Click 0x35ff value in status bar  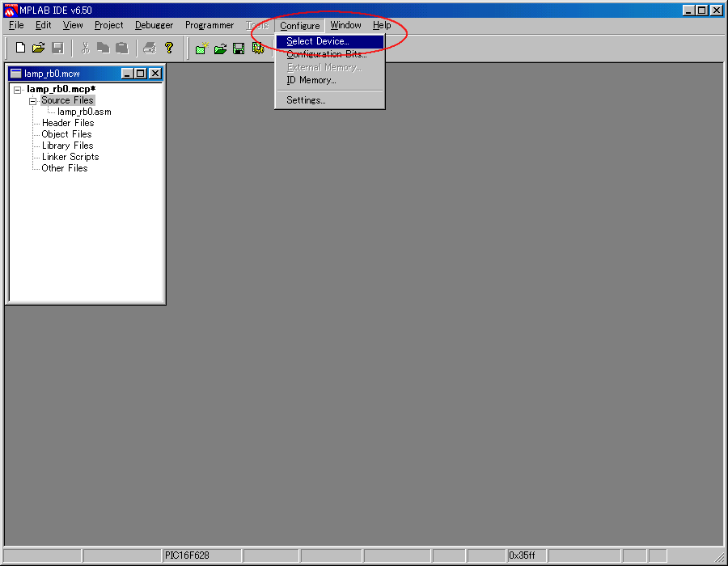522,555
